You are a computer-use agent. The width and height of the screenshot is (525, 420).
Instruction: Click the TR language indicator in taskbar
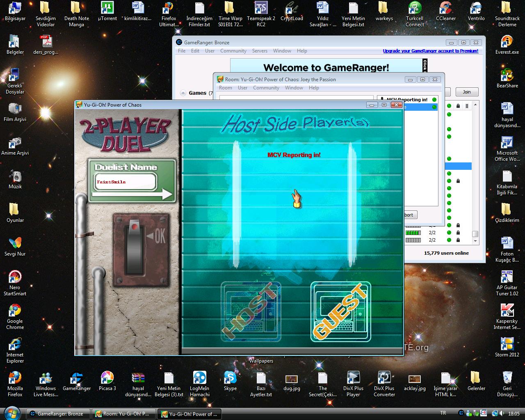point(443,413)
